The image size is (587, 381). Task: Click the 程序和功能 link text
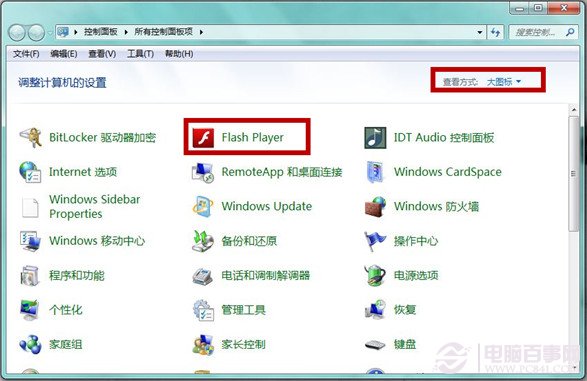coord(77,275)
